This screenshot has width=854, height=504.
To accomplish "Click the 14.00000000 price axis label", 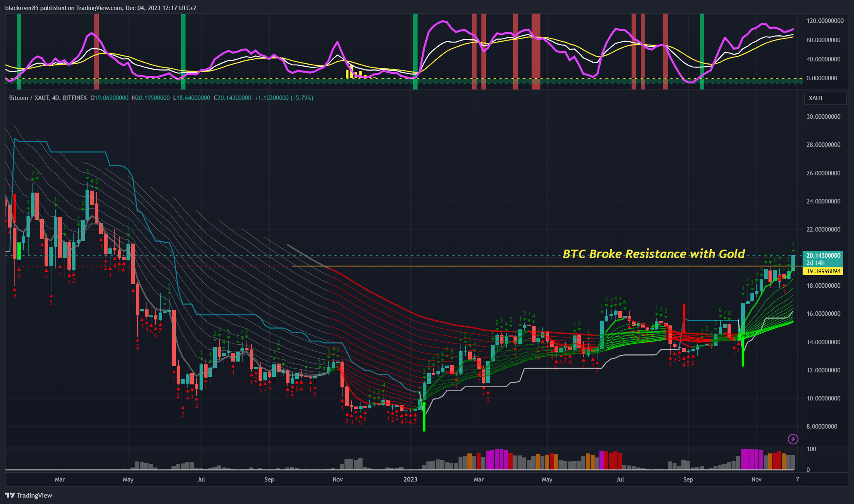I will [823, 342].
